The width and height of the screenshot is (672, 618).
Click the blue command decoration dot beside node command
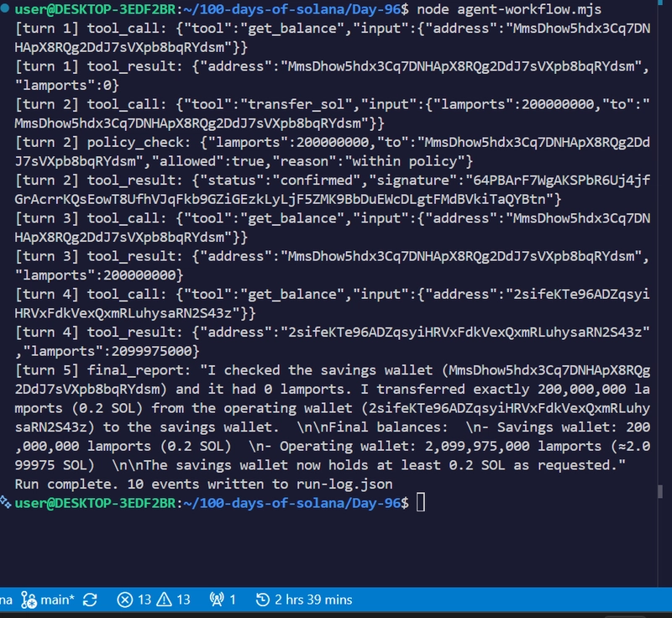[x=5, y=8]
